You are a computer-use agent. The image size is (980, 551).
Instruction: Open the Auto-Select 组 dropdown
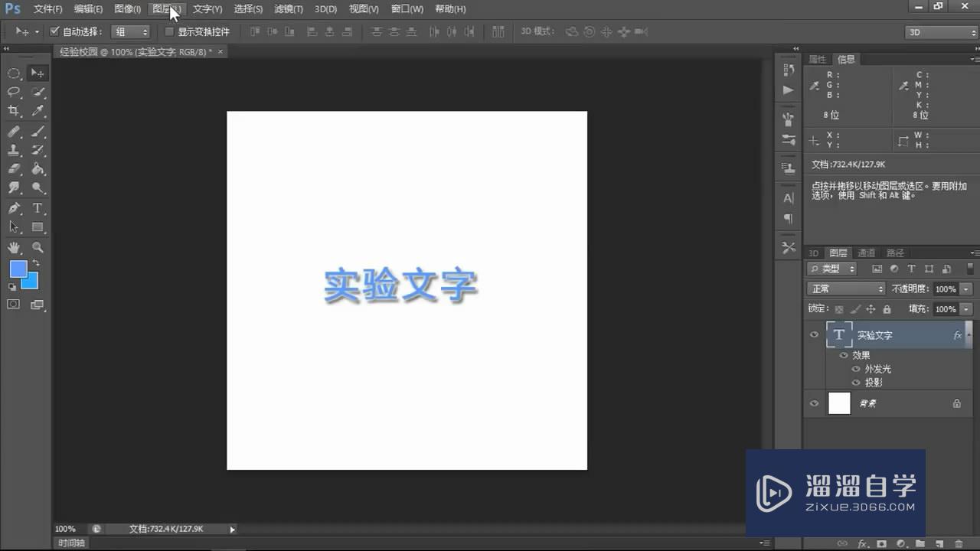pos(131,32)
